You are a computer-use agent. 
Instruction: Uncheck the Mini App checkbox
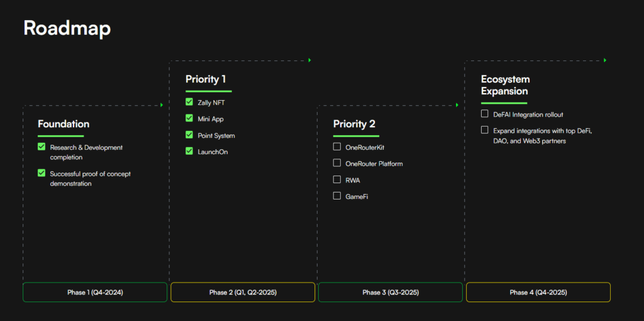189,118
